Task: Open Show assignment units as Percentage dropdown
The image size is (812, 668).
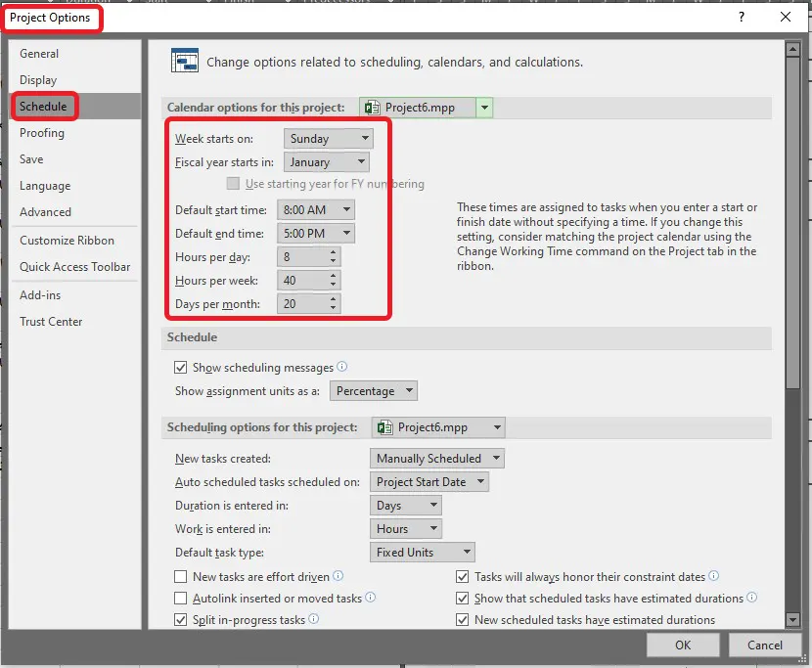Action: pyautogui.click(x=373, y=391)
